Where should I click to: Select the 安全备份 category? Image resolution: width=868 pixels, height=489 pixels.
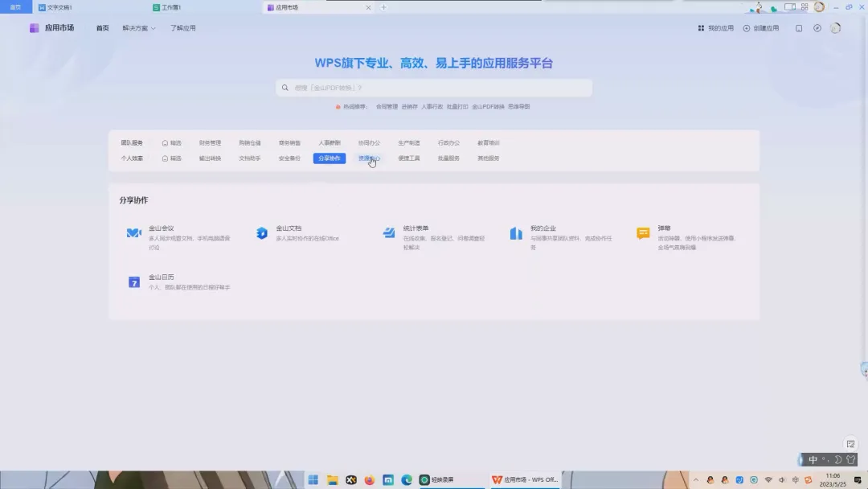point(289,158)
